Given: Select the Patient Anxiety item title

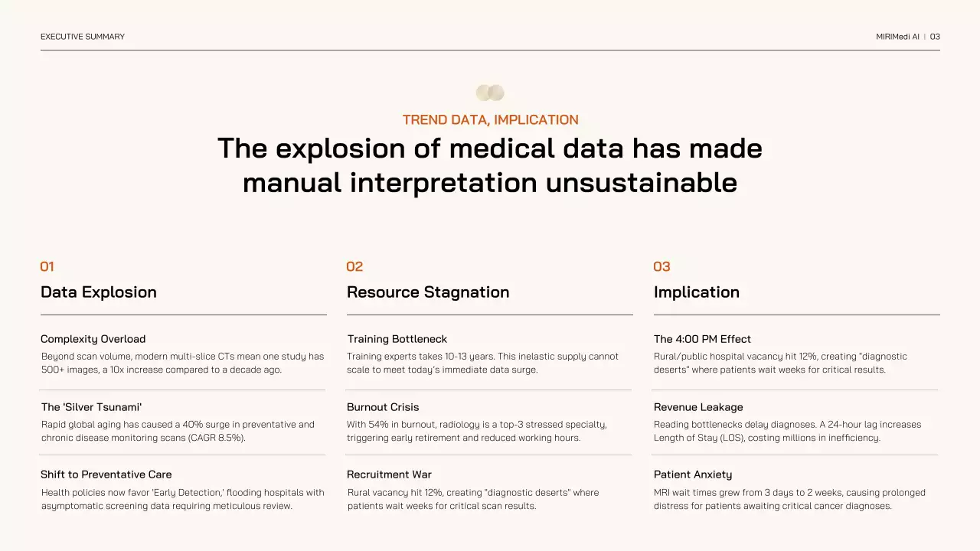Looking at the screenshot, I should (x=693, y=474).
